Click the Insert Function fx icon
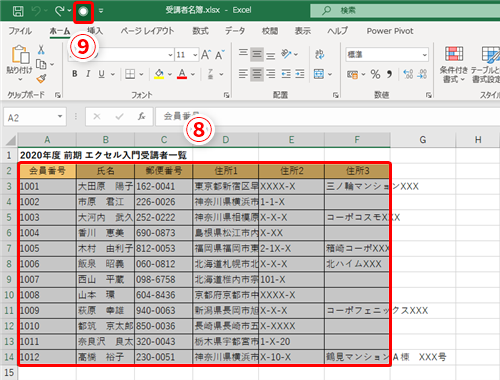This screenshot has height=380, width=500. (x=142, y=117)
